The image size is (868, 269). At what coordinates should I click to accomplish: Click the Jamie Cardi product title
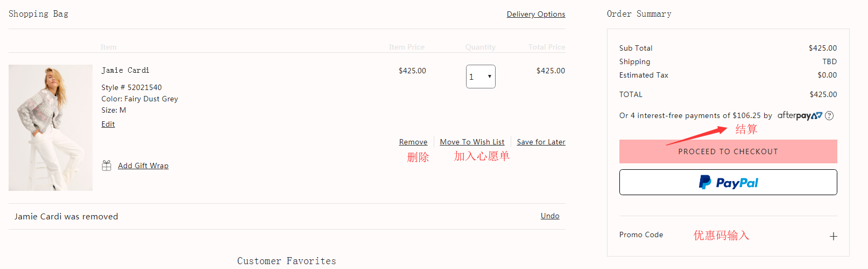125,71
